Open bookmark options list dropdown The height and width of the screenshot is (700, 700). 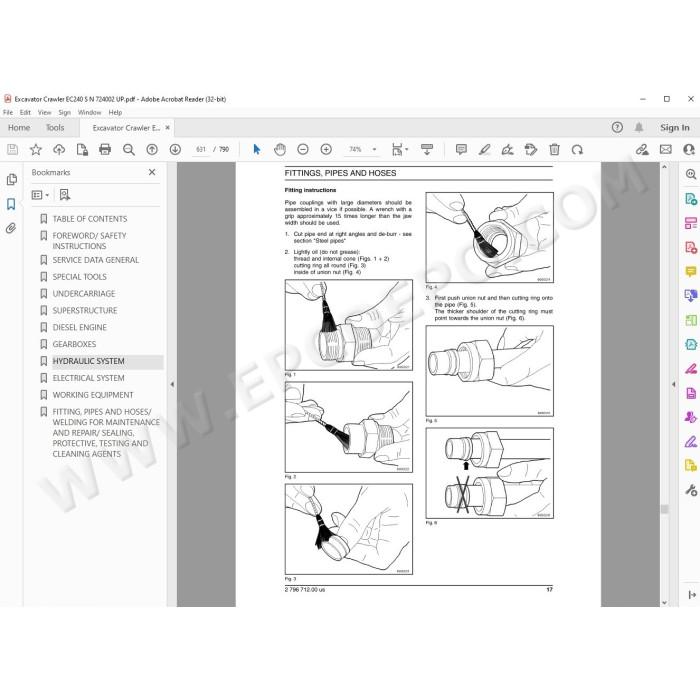[40, 195]
